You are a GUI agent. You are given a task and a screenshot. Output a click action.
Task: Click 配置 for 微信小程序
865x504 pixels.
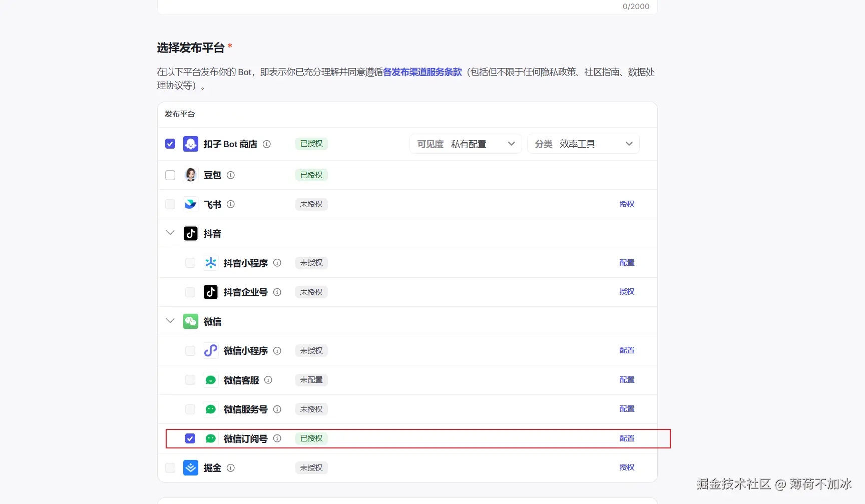click(x=627, y=350)
